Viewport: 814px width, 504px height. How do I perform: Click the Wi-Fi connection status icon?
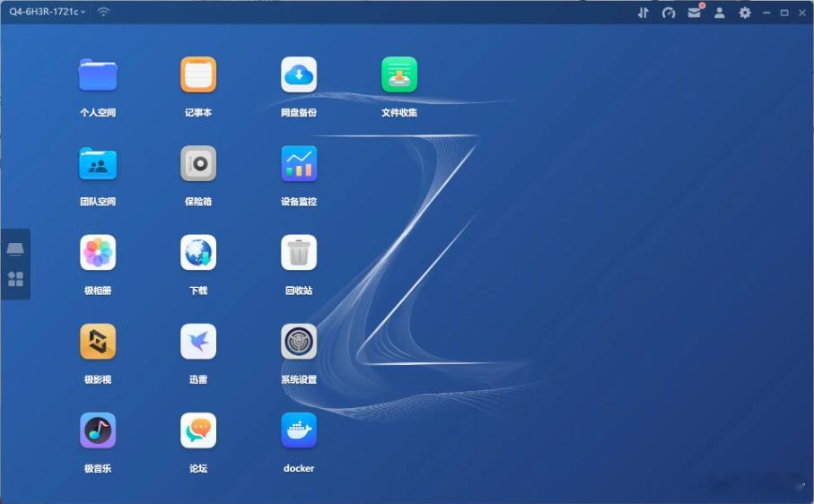coord(103,12)
